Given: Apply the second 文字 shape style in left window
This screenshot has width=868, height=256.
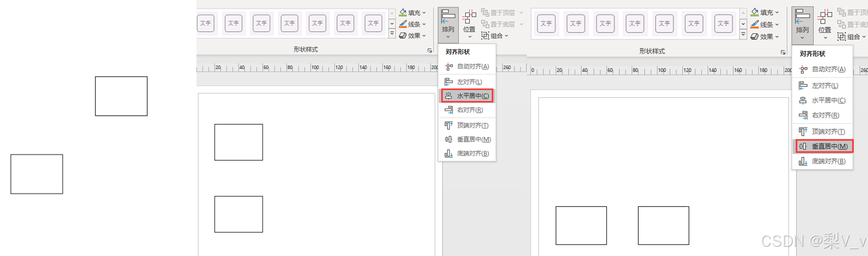Looking at the screenshot, I should pyautogui.click(x=233, y=23).
